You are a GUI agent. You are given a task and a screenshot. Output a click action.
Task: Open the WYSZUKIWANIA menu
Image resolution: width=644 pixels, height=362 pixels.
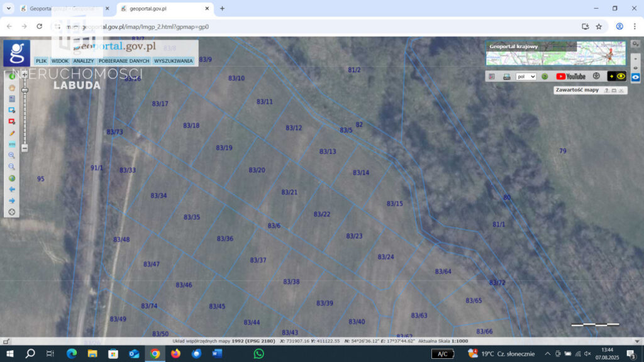174,61
